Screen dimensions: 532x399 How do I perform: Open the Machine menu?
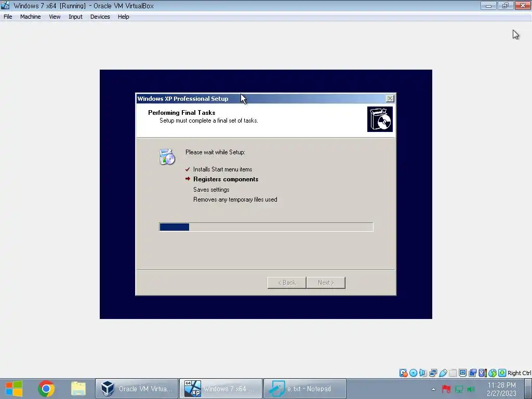tap(30, 17)
